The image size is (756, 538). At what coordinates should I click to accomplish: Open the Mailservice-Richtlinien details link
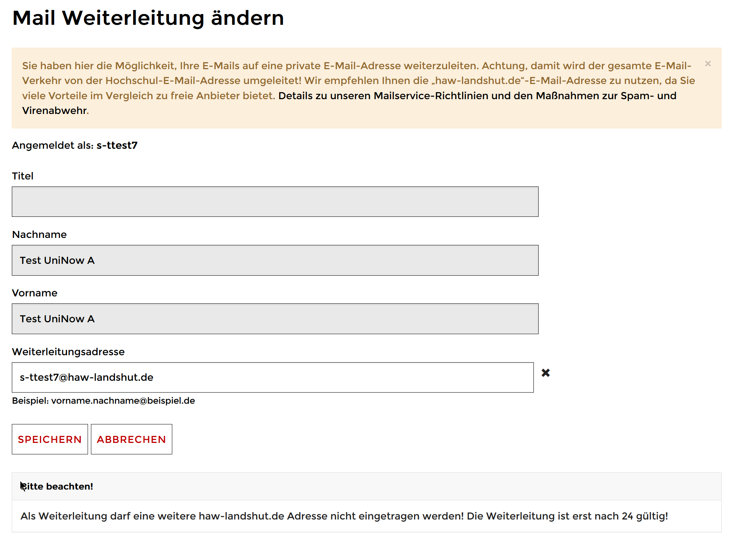(477, 96)
